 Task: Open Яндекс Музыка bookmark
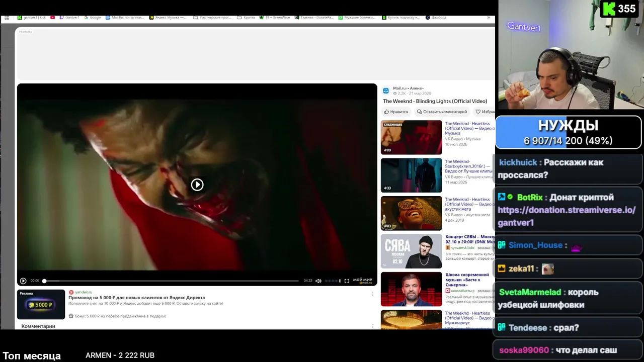[x=168, y=18]
